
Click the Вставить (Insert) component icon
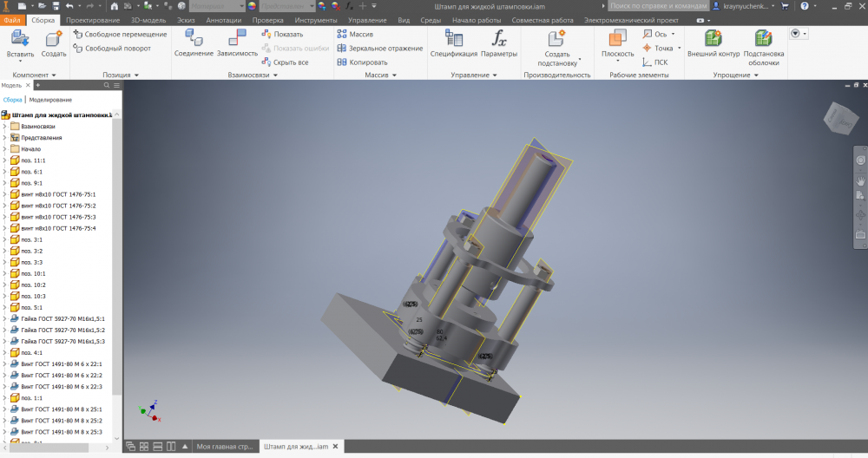point(20,38)
